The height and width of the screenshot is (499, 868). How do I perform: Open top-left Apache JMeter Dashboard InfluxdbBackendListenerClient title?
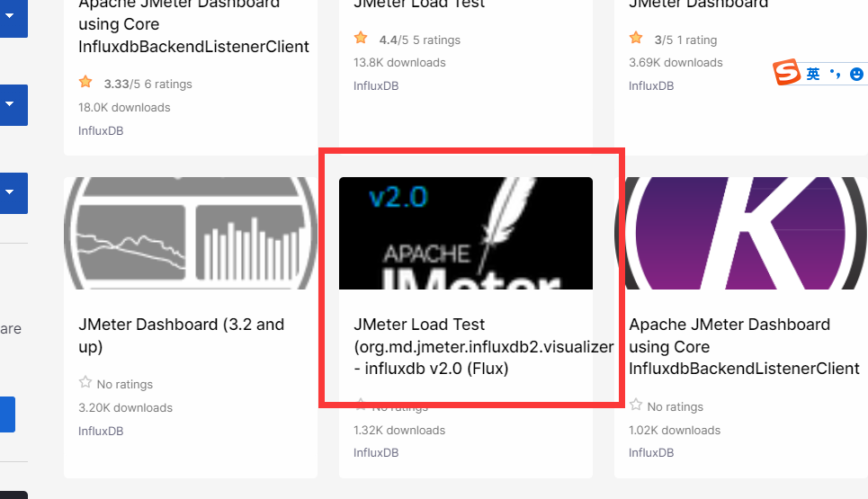click(x=193, y=28)
